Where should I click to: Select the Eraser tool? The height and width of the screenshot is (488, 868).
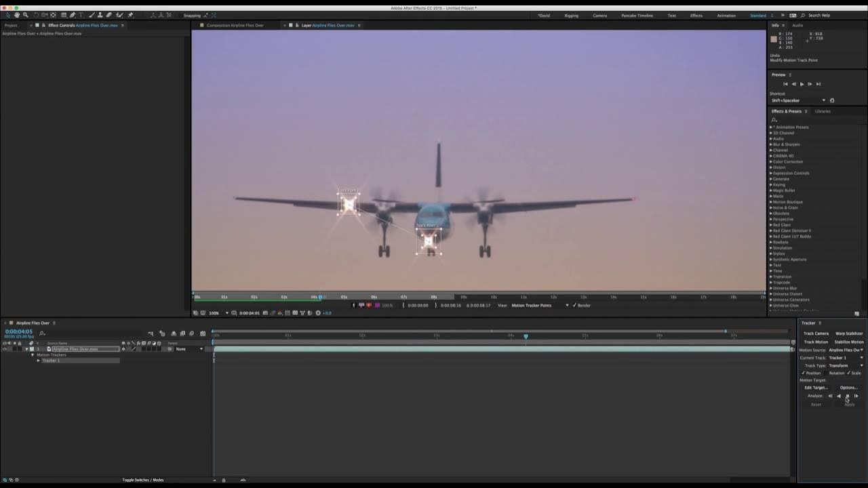point(108,15)
